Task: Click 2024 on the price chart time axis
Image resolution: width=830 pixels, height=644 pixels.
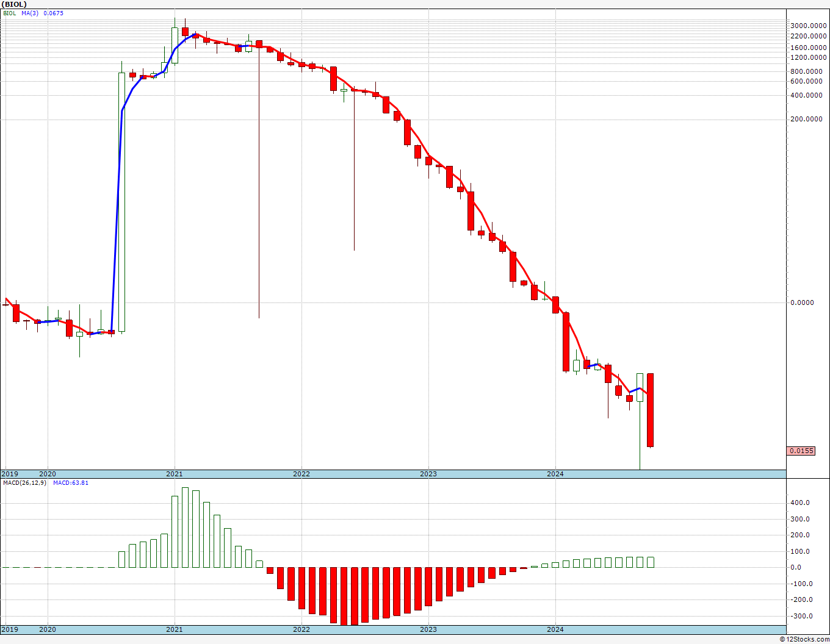Action: [555, 474]
